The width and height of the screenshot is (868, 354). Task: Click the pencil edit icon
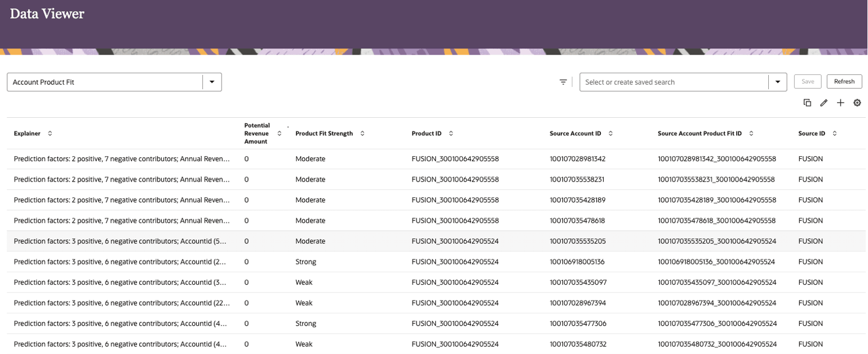[x=823, y=103]
